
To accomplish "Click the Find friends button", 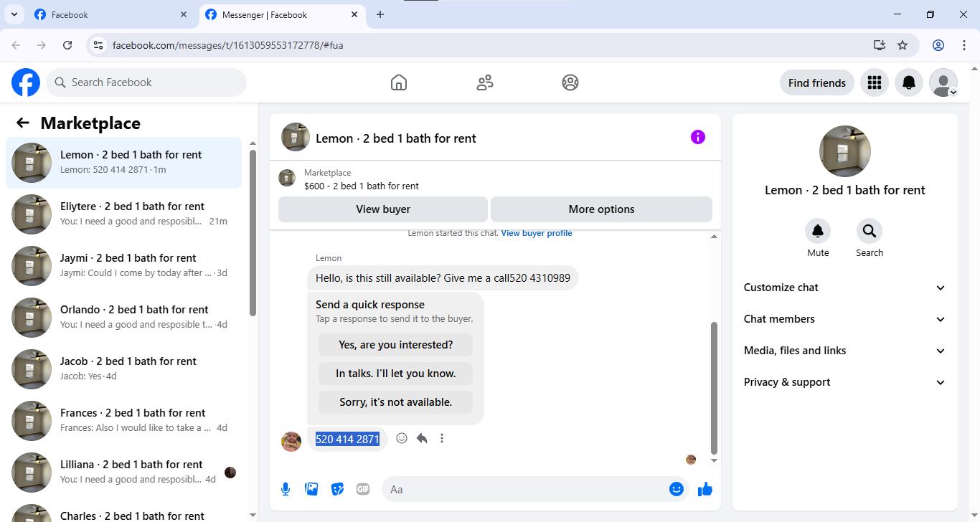I will (x=817, y=82).
